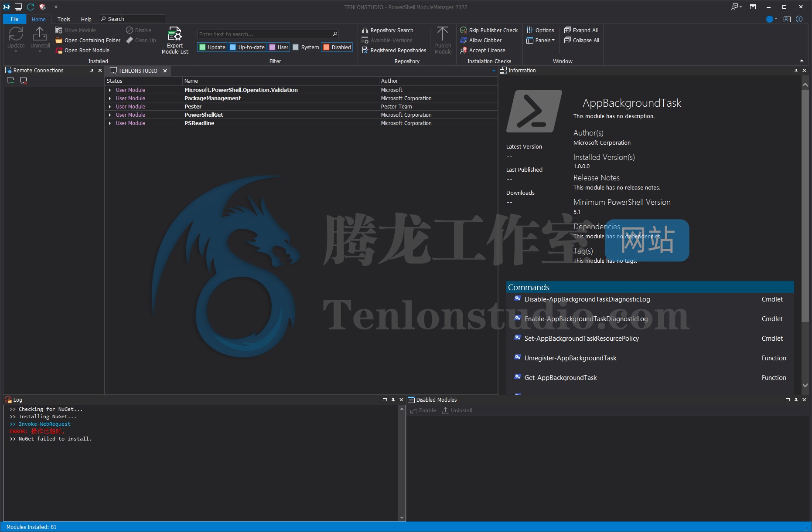Click Export Module List
The height and width of the screenshot is (532, 812).
pyautogui.click(x=175, y=40)
